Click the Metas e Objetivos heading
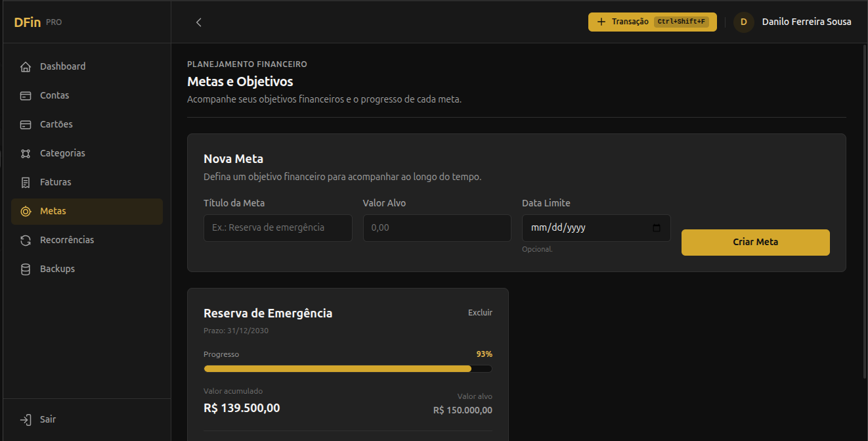The image size is (868, 441). coord(240,81)
